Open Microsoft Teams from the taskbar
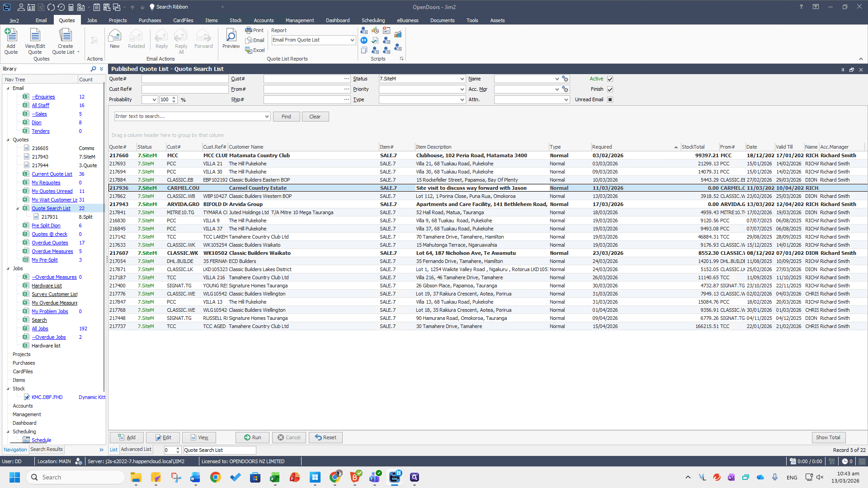The image size is (868, 488). tap(375, 477)
